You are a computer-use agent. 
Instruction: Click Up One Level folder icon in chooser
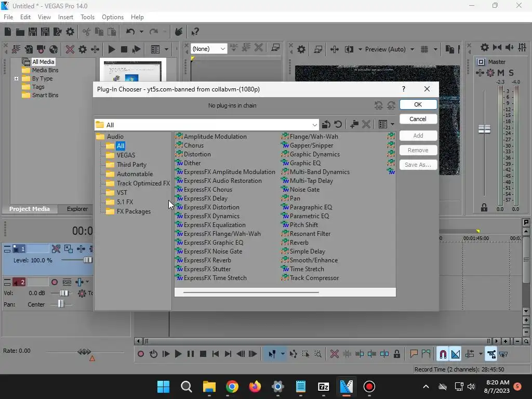[326, 125]
